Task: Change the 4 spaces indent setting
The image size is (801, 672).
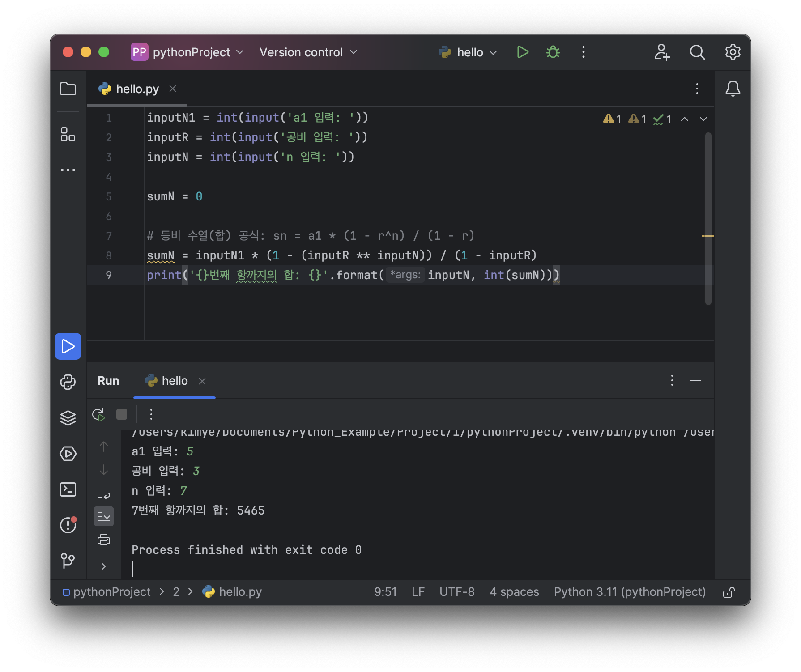Action: tap(514, 592)
